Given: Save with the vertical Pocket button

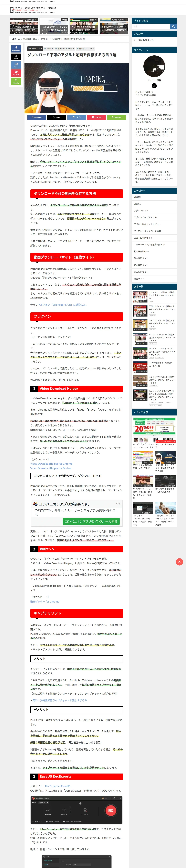Looking at the screenshot, I should (16, 73).
